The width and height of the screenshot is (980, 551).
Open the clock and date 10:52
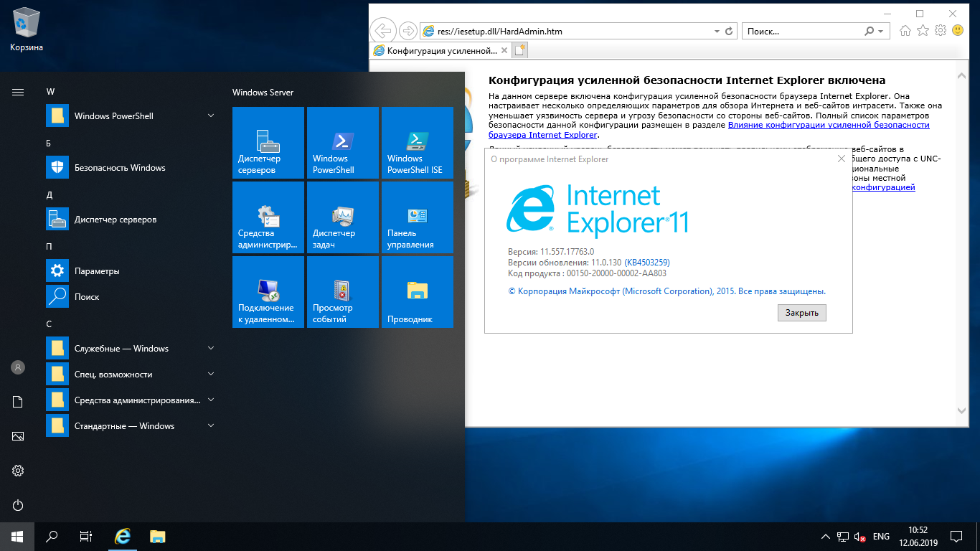[x=918, y=537]
